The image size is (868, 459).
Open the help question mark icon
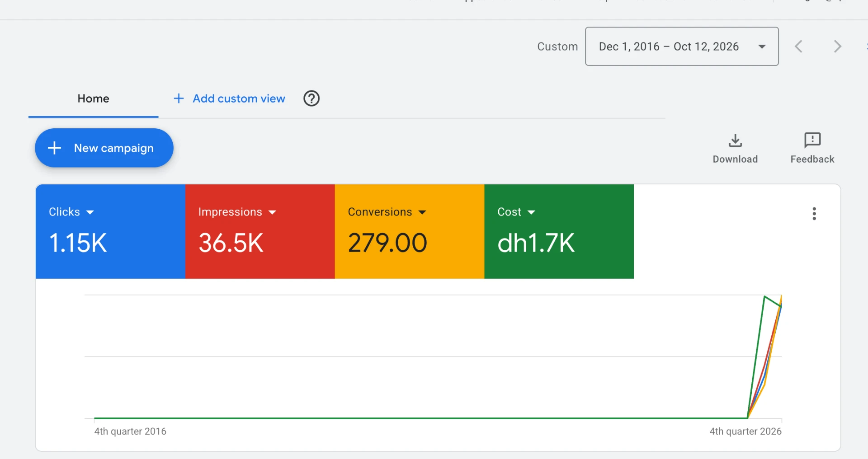tap(311, 98)
